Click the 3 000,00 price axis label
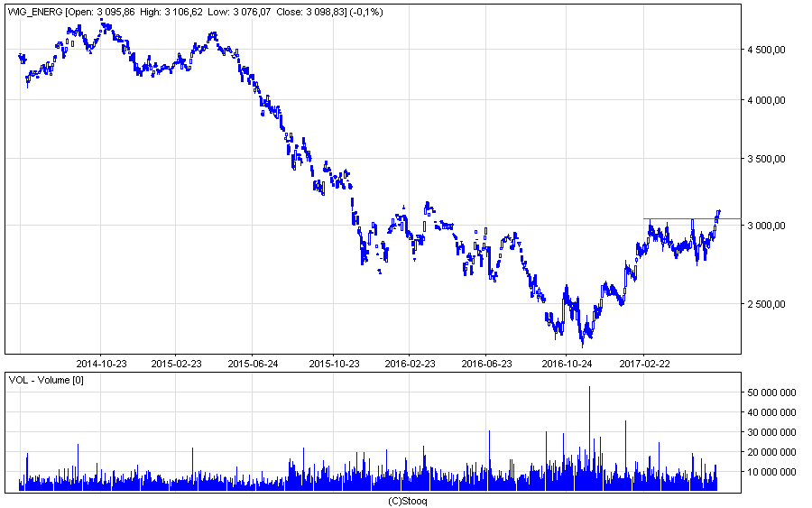The height and width of the screenshot is (508, 812). pos(766,226)
